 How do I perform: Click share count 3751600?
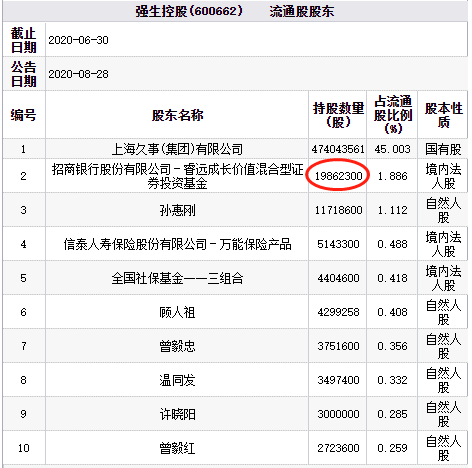(x=338, y=346)
